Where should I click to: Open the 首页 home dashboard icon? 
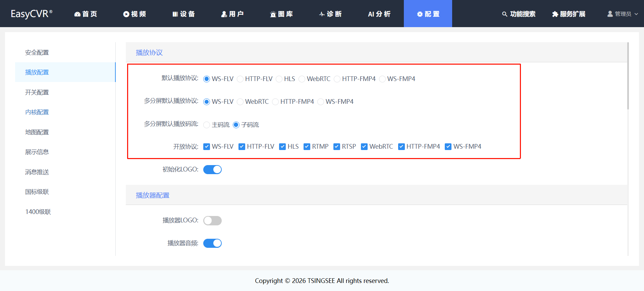click(77, 14)
